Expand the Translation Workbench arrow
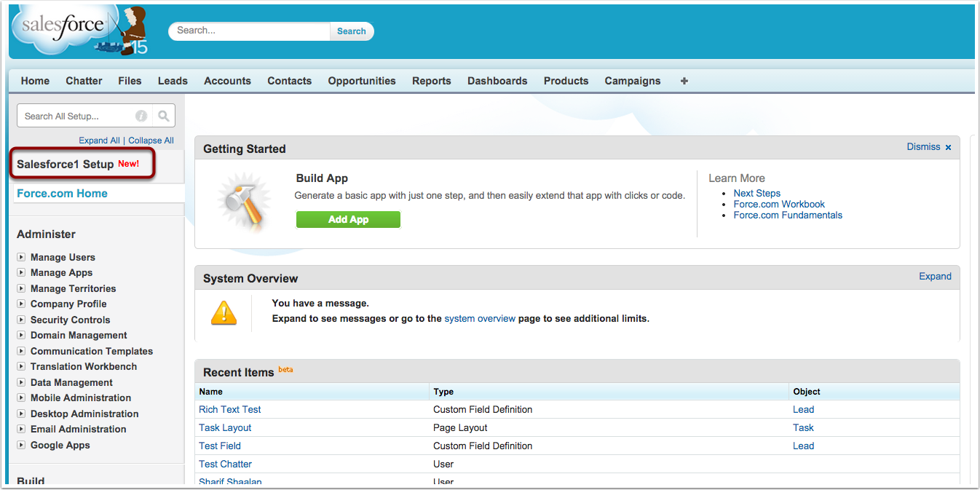This screenshot has height=490, width=980. (x=21, y=366)
